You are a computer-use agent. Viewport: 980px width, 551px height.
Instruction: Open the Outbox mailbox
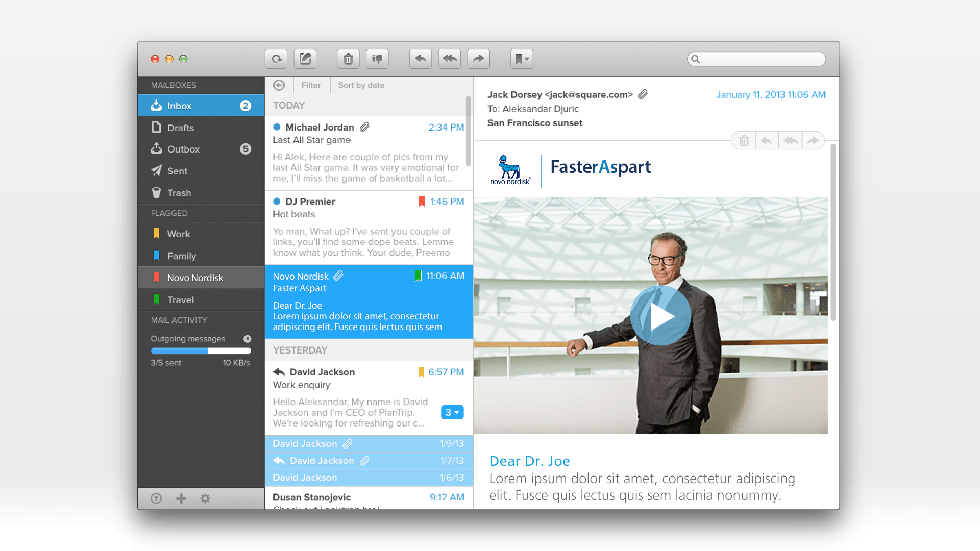pyautogui.click(x=201, y=149)
